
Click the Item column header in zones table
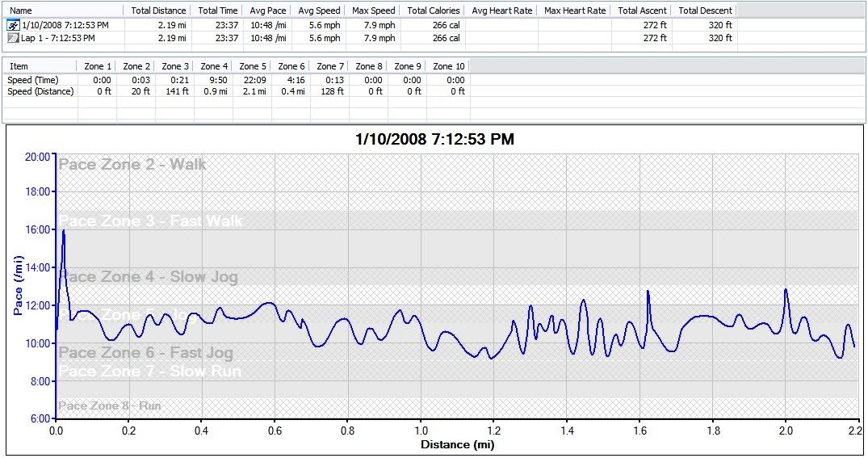click(x=19, y=66)
